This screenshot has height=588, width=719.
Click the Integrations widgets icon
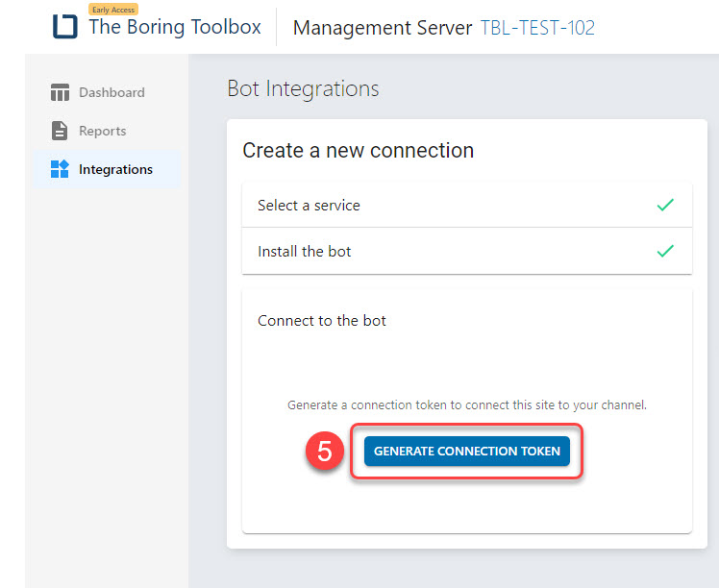point(60,169)
